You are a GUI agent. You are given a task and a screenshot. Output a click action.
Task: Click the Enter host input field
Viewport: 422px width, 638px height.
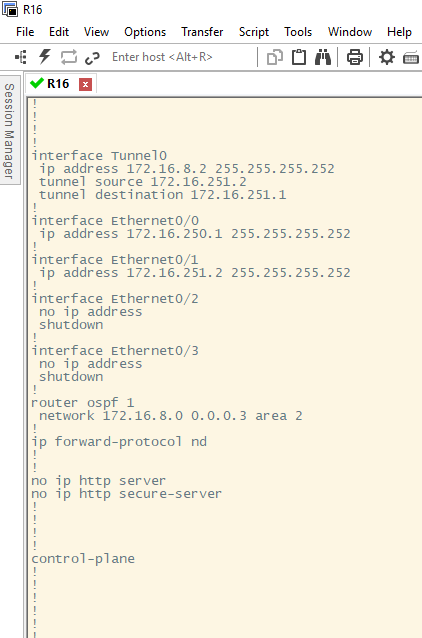(x=181, y=57)
